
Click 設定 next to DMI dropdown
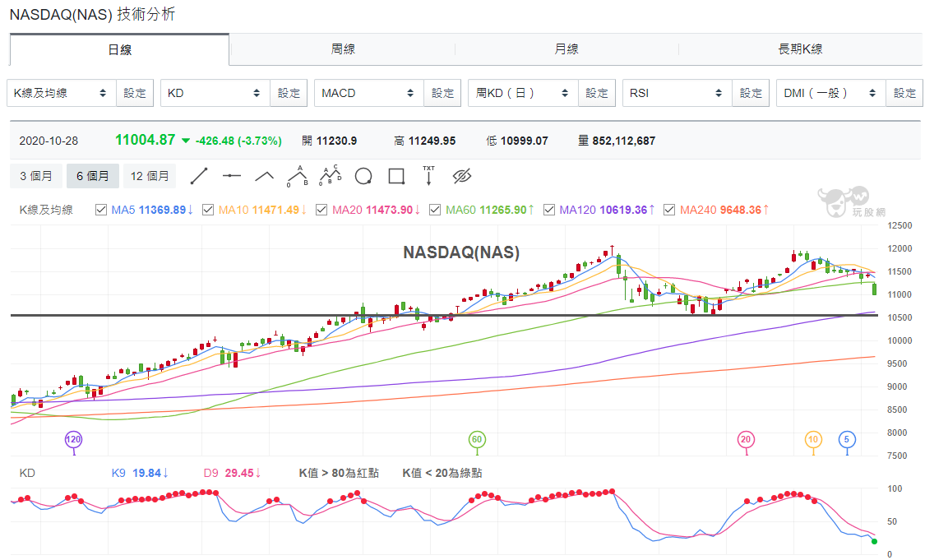tap(904, 93)
